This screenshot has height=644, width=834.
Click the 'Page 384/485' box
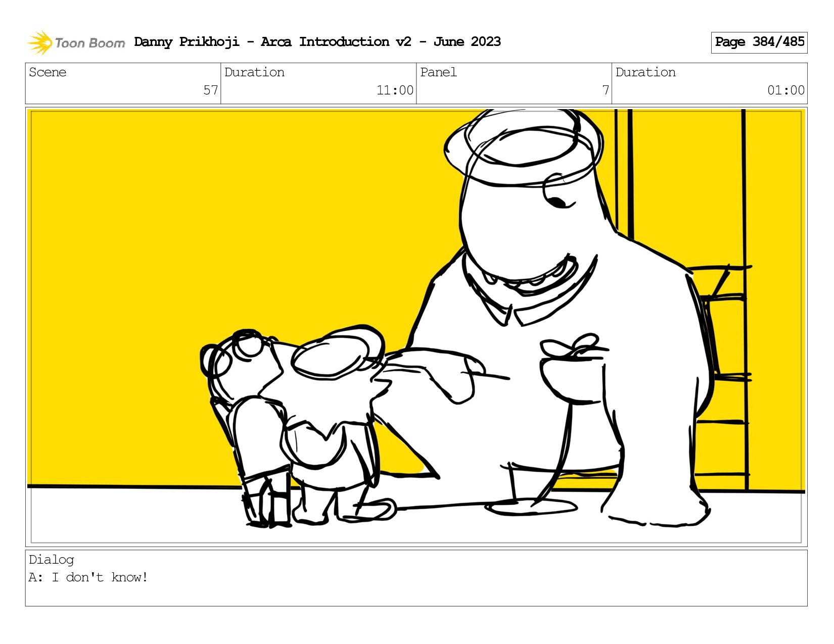(x=759, y=42)
